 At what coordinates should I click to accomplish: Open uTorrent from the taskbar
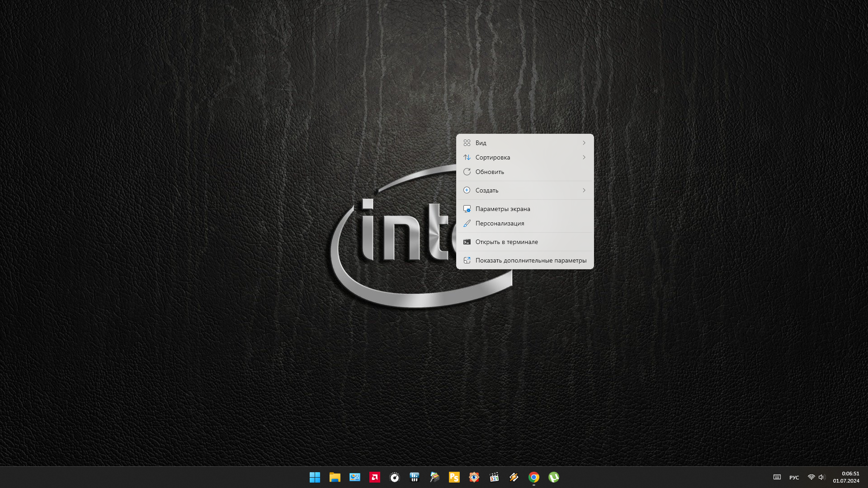553,477
